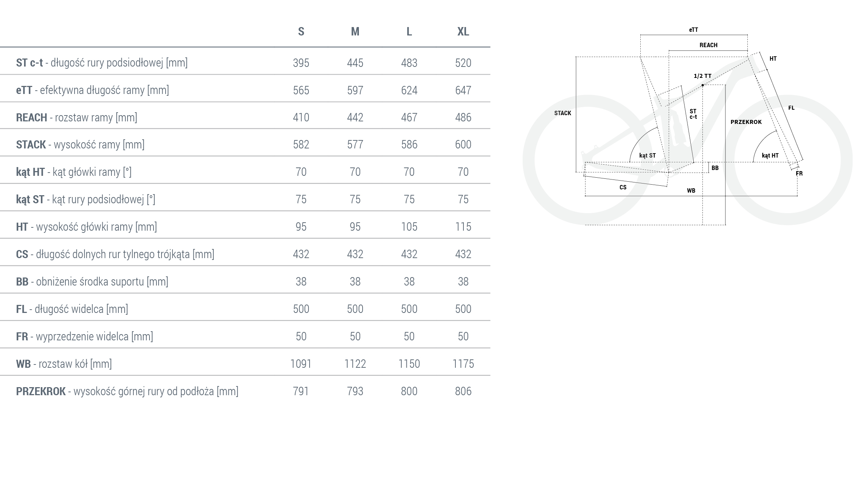Click the FR fork offset row label

(x=84, y=336)
